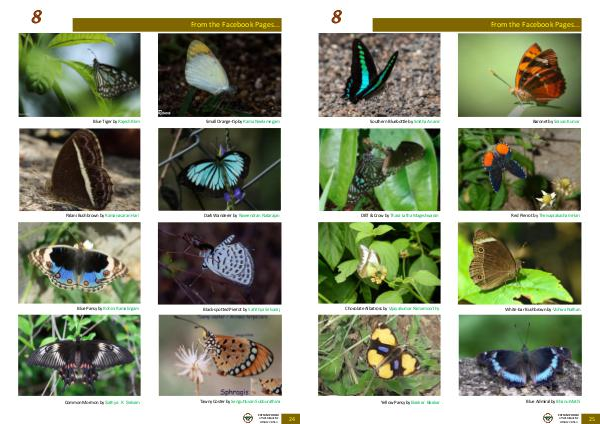Click the Yellow Pansy butterfly photo
The width and height of the screenshot is (600, 424).
pyautogui.click(x=379, y=355)
